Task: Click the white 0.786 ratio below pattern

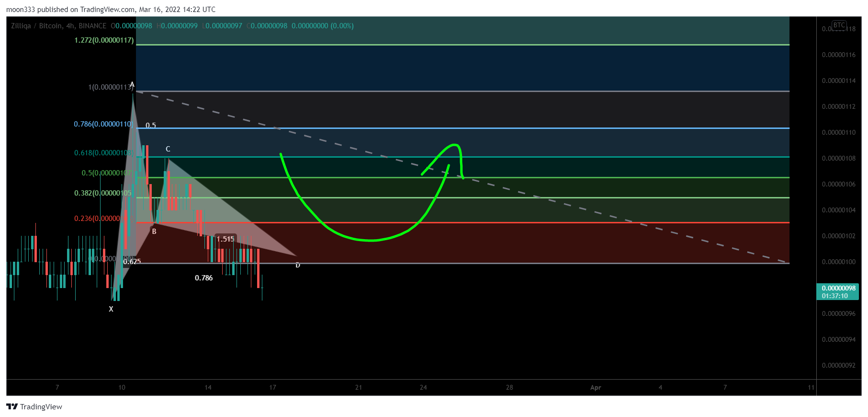Action: click(204, 278)
